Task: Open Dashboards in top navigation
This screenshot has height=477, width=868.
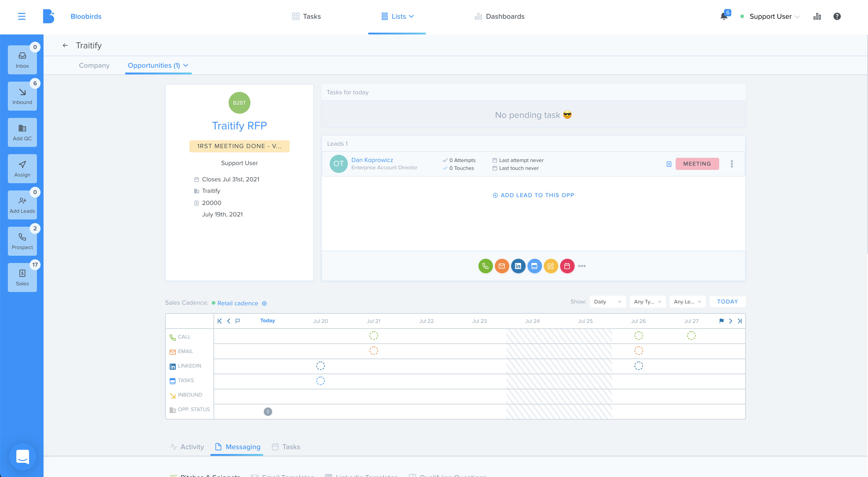Action: 499,16
